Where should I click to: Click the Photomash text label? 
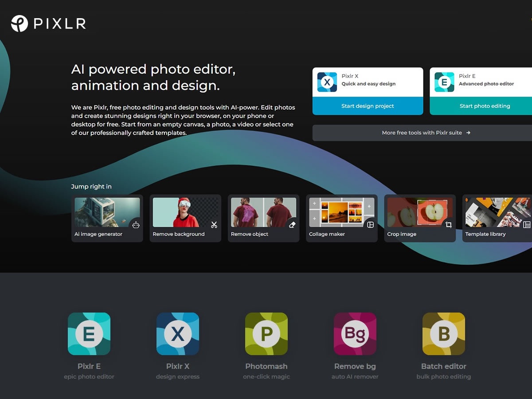266,366
